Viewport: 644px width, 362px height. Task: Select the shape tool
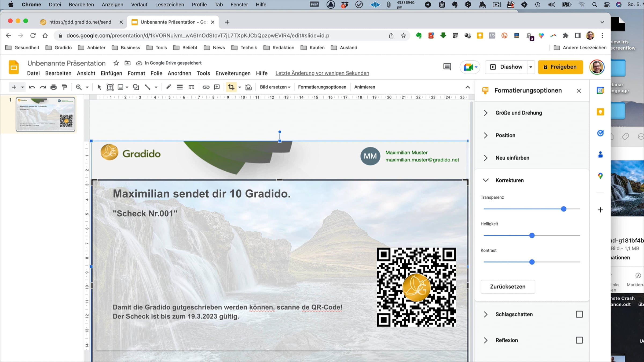tap(136, 87)
